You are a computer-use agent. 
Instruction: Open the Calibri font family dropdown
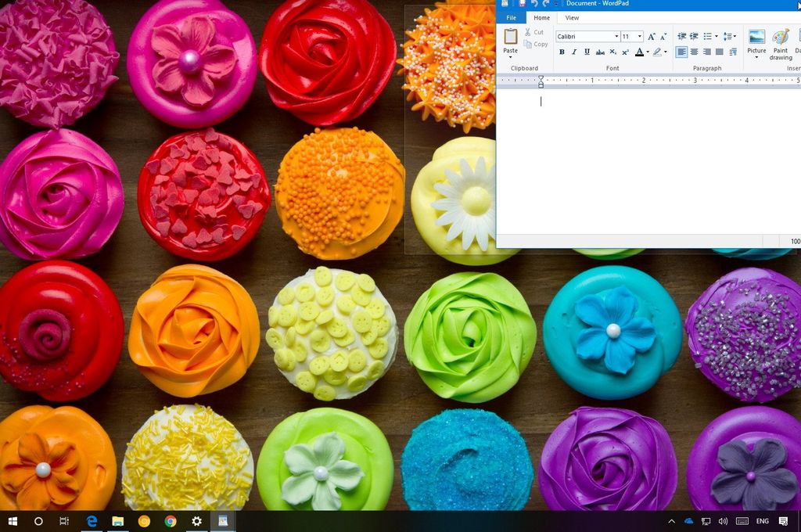(616, 36)
